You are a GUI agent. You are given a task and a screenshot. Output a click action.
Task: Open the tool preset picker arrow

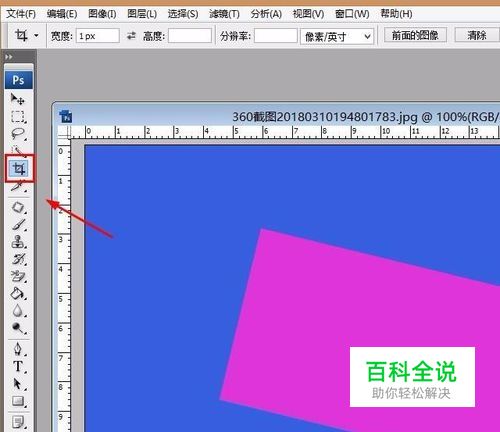tap(36, 35)
